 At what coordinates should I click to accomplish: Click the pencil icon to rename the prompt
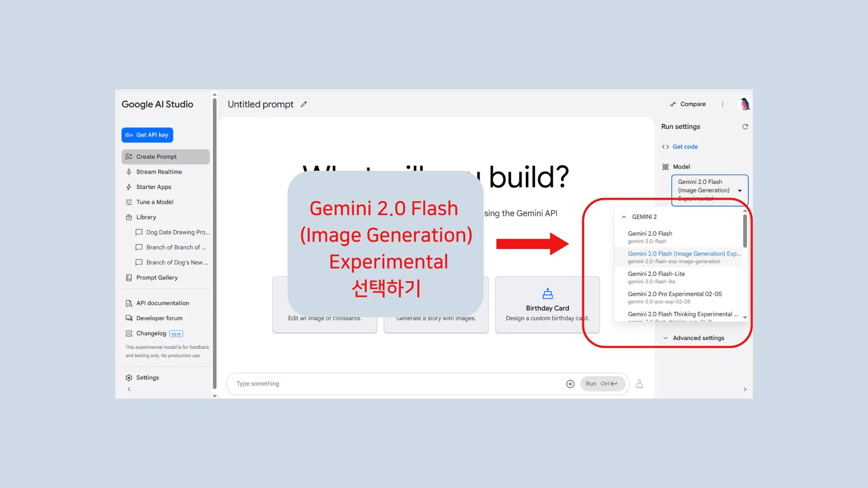coord(304,104)
